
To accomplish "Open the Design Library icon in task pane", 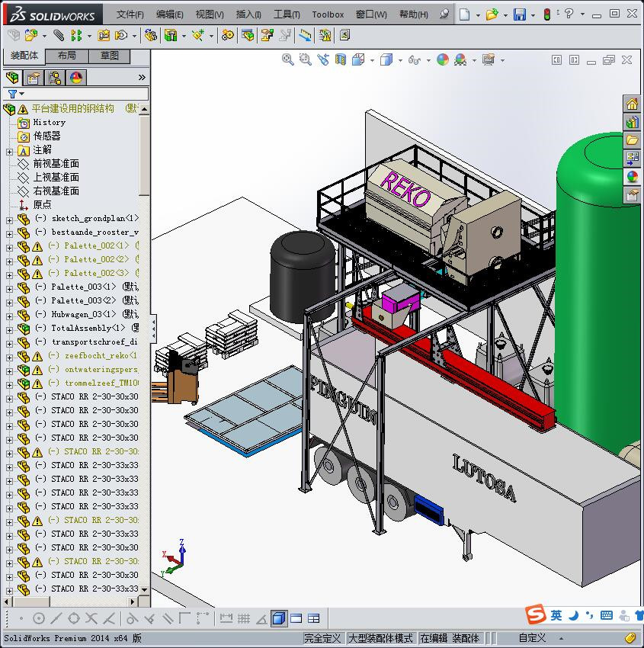I will pos(632,122).
